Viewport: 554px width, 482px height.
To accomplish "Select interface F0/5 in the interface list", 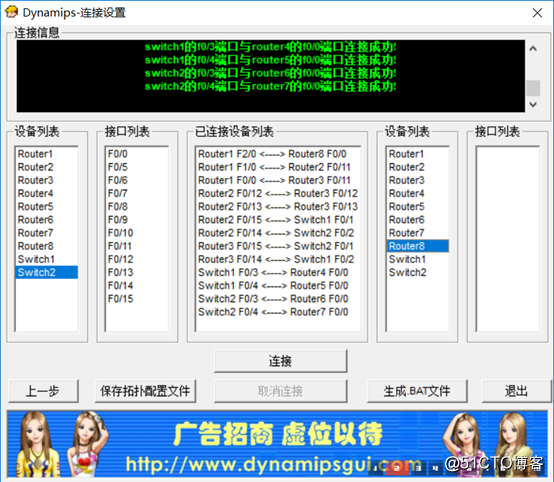I will tap(136, 167).
